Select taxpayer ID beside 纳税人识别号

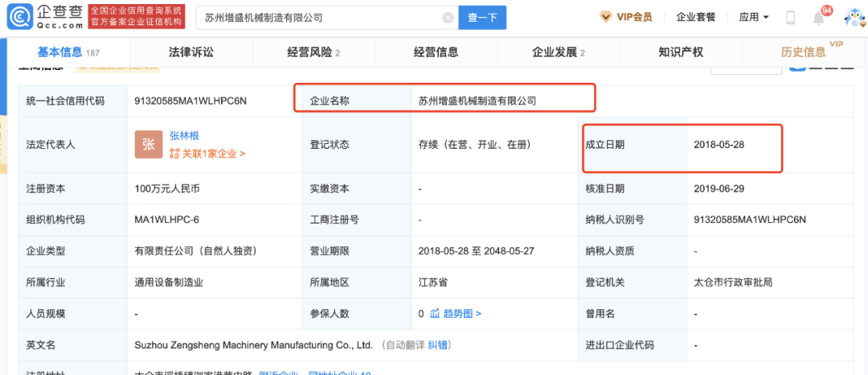(750, 220)
